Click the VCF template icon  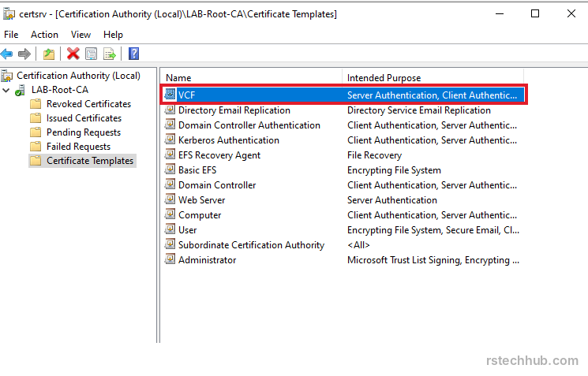point(170,94)
